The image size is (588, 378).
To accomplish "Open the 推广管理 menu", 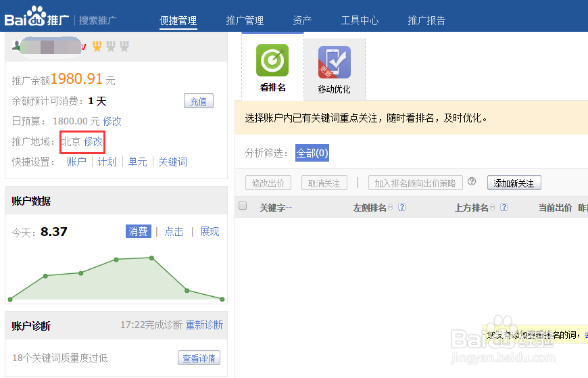I will click(245, 20).
